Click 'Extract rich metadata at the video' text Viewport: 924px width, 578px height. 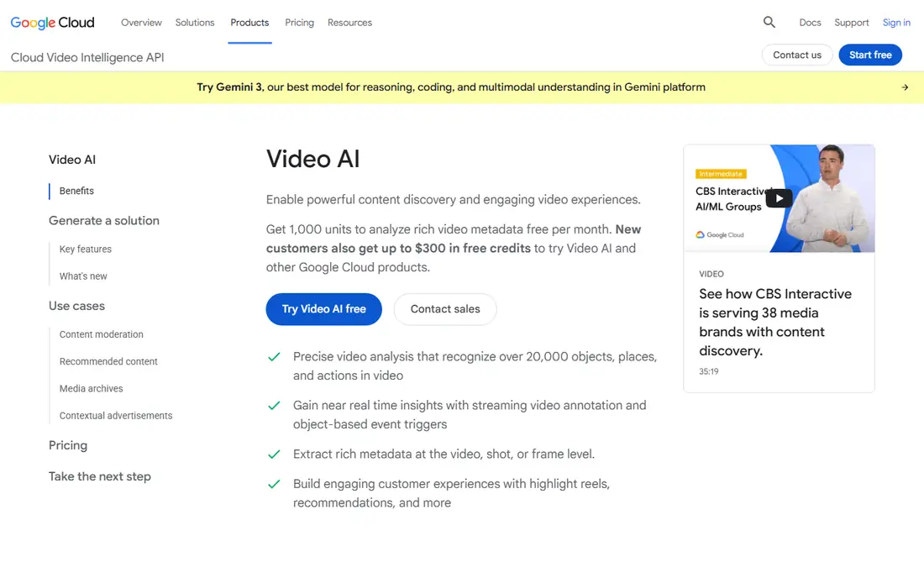tap(444, 455)
